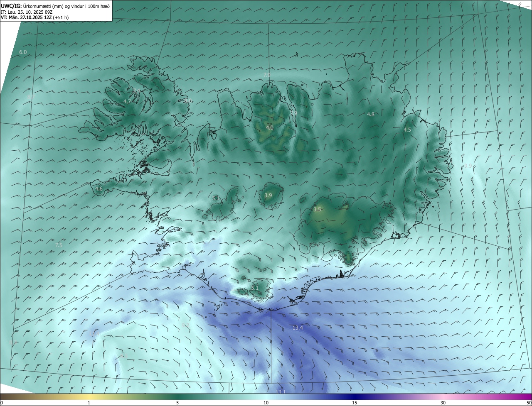Click the 13.1 value label

pyautogui.click(x=281, y=391)
